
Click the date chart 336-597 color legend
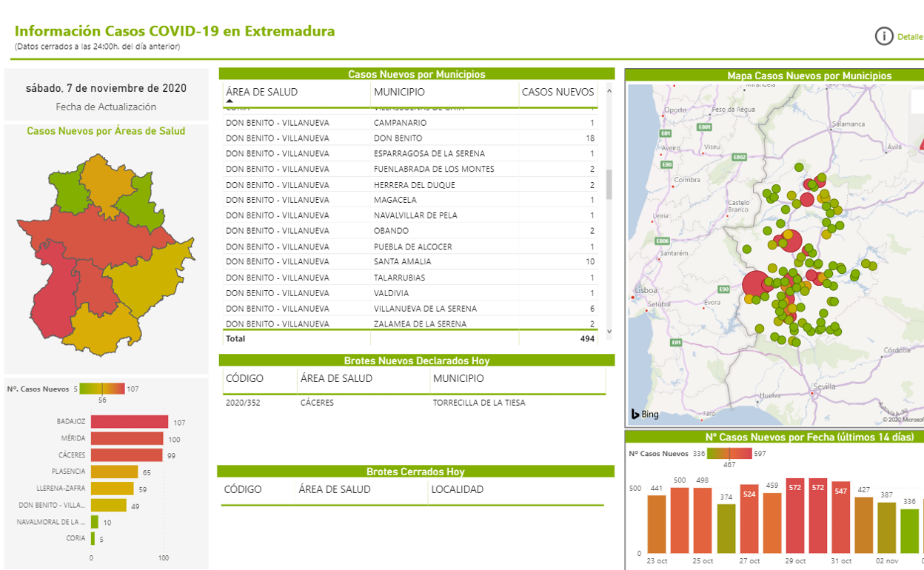pyautogui.click(x=729, y=454)
